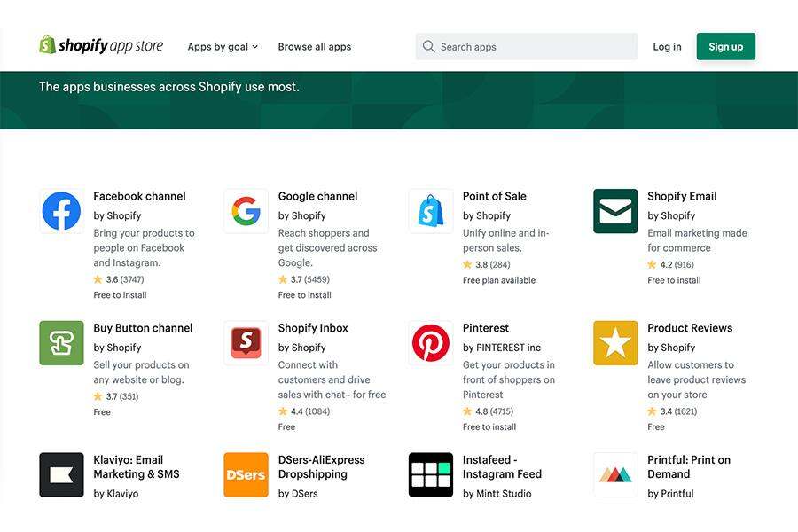Open the Point of Sale app icon
Image resolution: width=798 pixels, height=532 pixels.
click(431, 211)
